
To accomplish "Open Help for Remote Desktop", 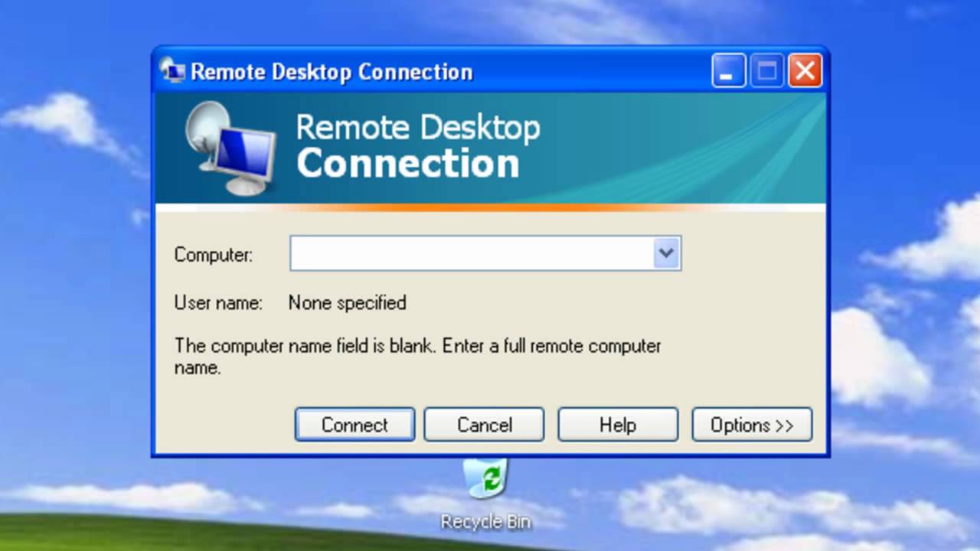I will click(x=617, y=425).
